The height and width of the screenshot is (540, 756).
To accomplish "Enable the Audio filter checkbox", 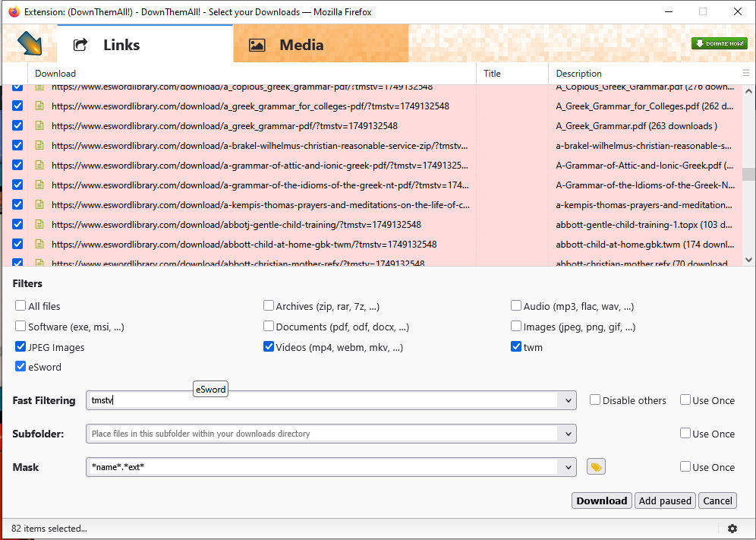I will pyautogui.click(x=516, y=305).
